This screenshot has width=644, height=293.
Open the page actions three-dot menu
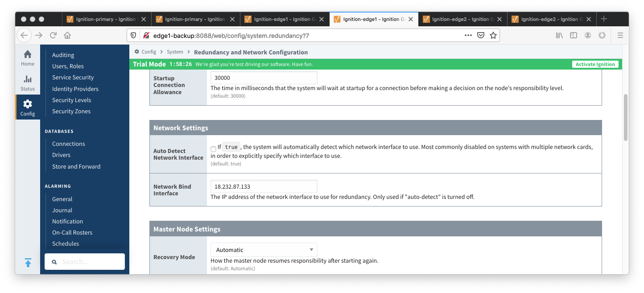click(468, 35)
